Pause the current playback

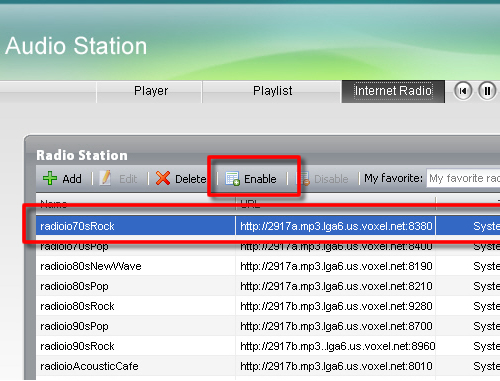pyautogui.click(x=487, y=91)
